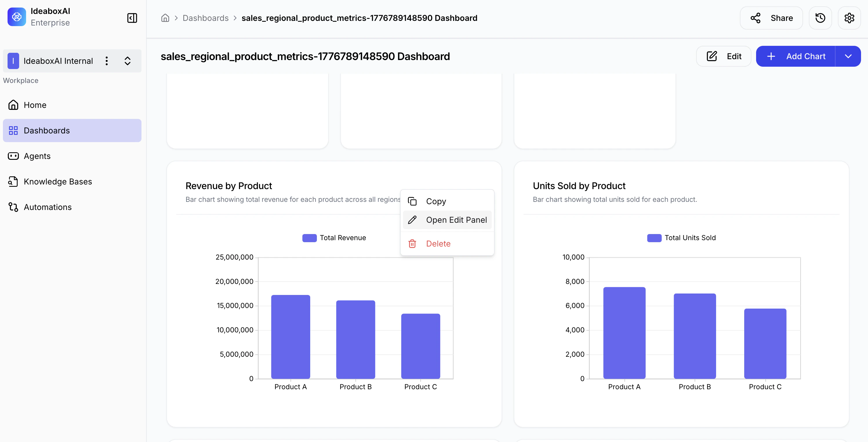Choose Delete from the context menu
This screenshot has height=442, width=868.
(447, 243)
